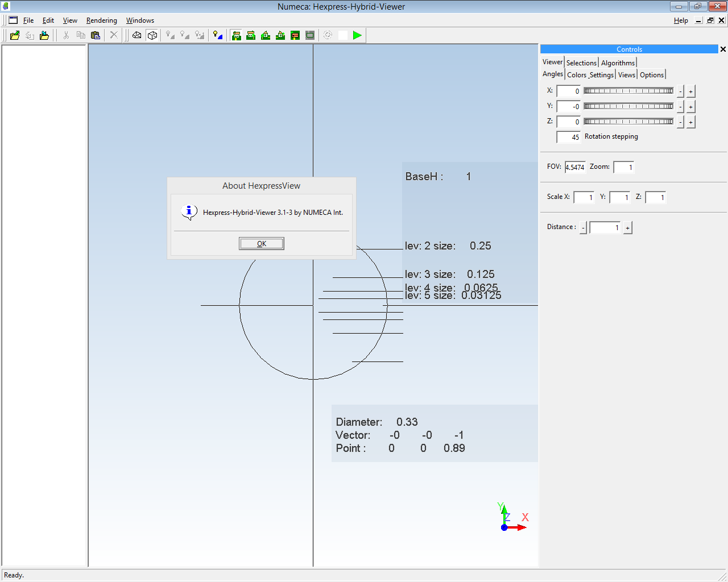Click the Distance input field
This screenshot has height=582, width=728.
click(x=605, y=227)
